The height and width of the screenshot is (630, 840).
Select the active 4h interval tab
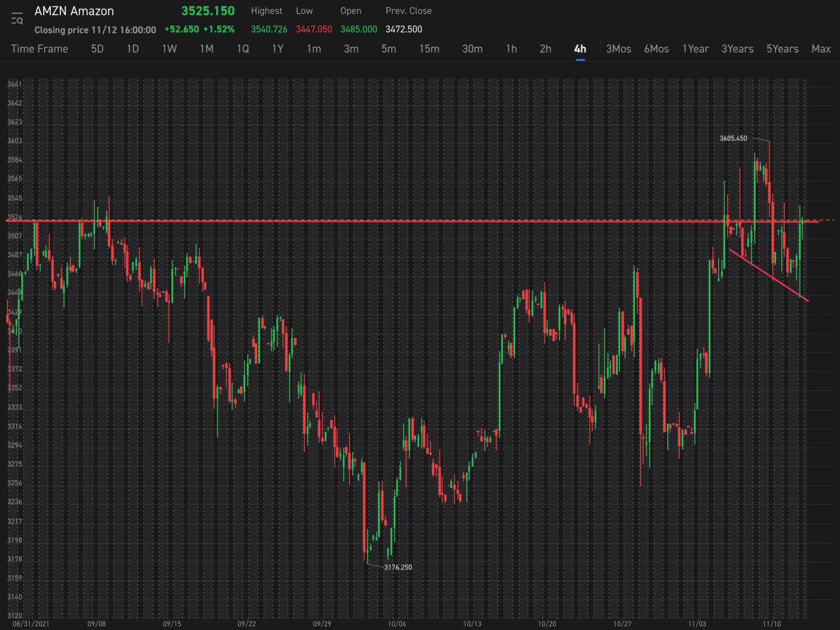(x=580, y=49)
